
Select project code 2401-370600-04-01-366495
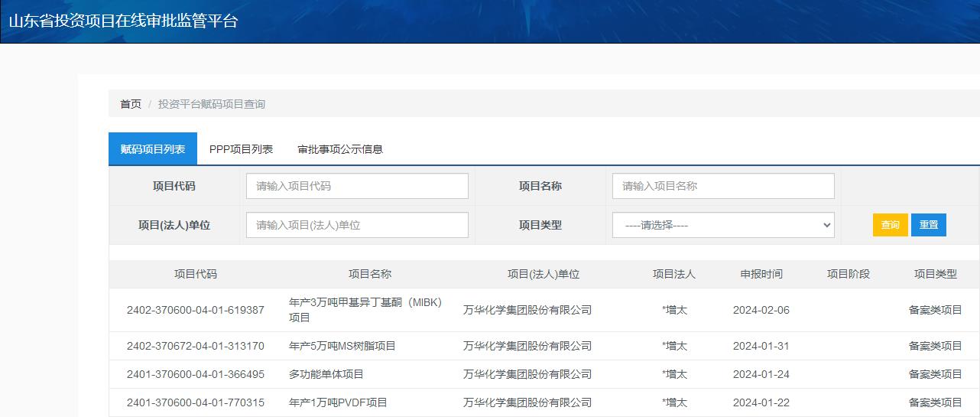tap(196, 374)
